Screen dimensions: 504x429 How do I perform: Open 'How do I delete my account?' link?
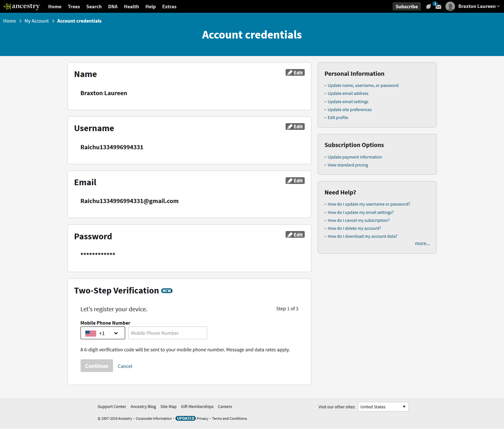tap(354, 228)
